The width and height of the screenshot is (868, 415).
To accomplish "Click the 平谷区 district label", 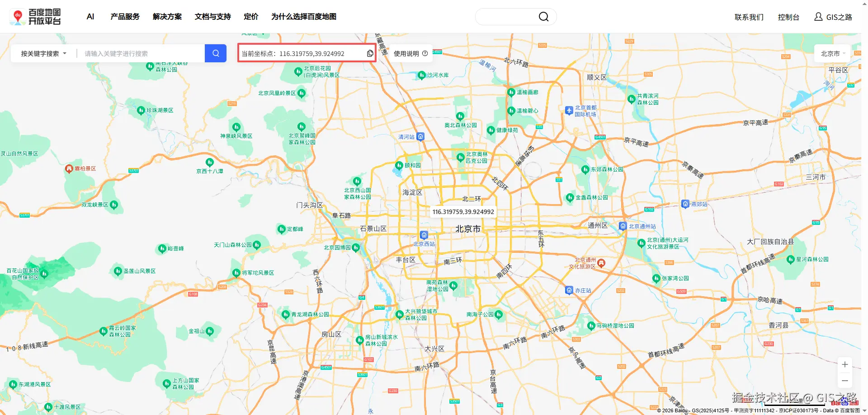I will (x=838, y=70).
